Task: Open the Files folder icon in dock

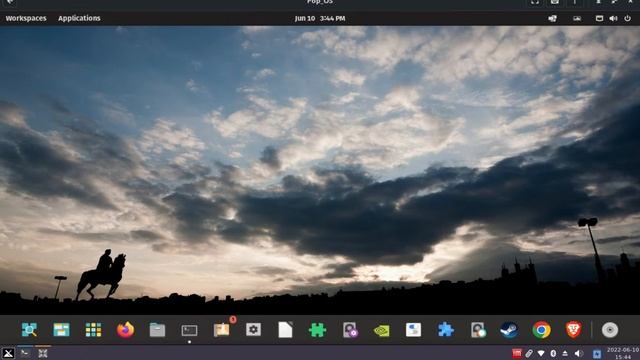Action: 157,330
